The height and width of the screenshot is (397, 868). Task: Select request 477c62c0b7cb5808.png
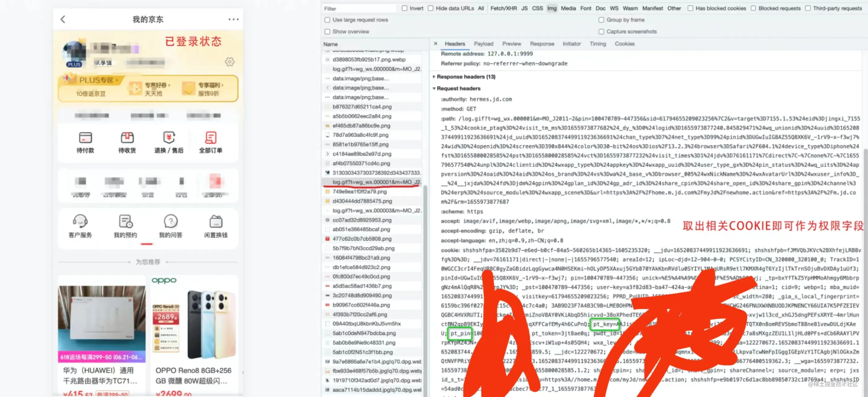click(372, 239)
